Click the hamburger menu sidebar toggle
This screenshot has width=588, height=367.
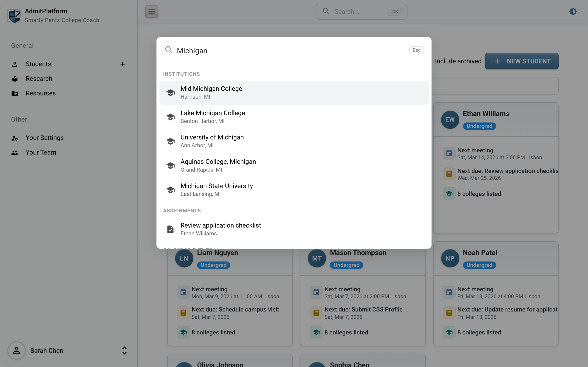pyautogui.click(x=151, y=11)
